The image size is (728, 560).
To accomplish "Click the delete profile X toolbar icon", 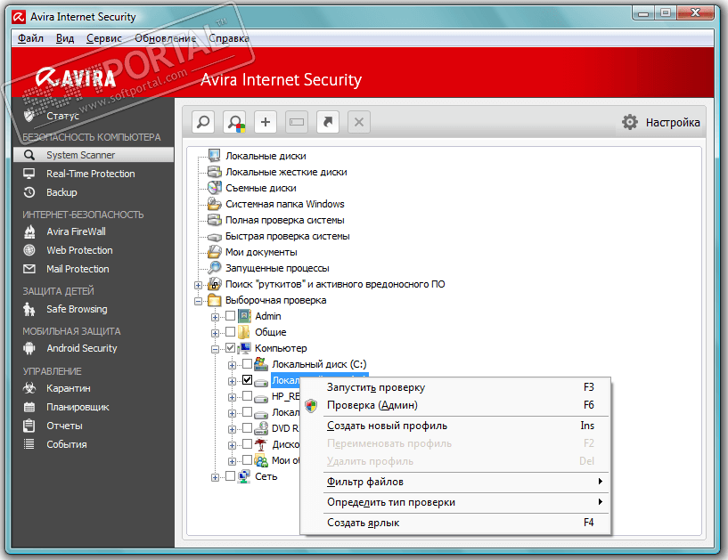I will pos(359,123).
